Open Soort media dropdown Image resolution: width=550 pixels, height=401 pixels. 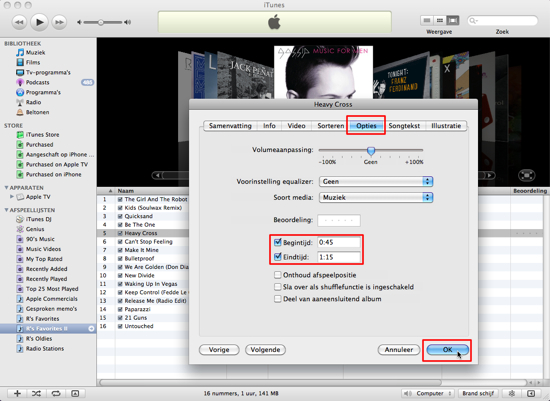[376, 197]
